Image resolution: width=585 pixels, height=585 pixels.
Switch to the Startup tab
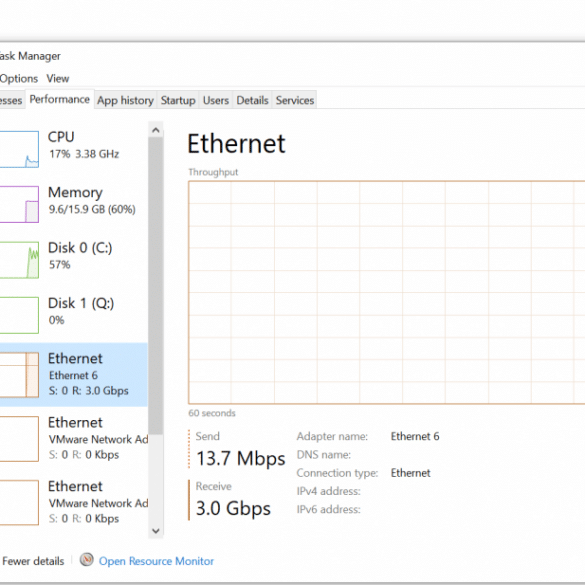point(178,100)
